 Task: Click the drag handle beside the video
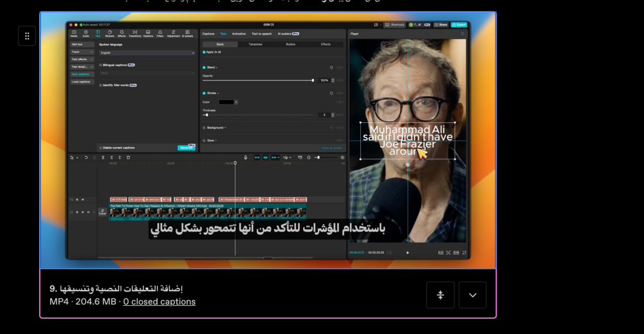(x=27, y=36)
